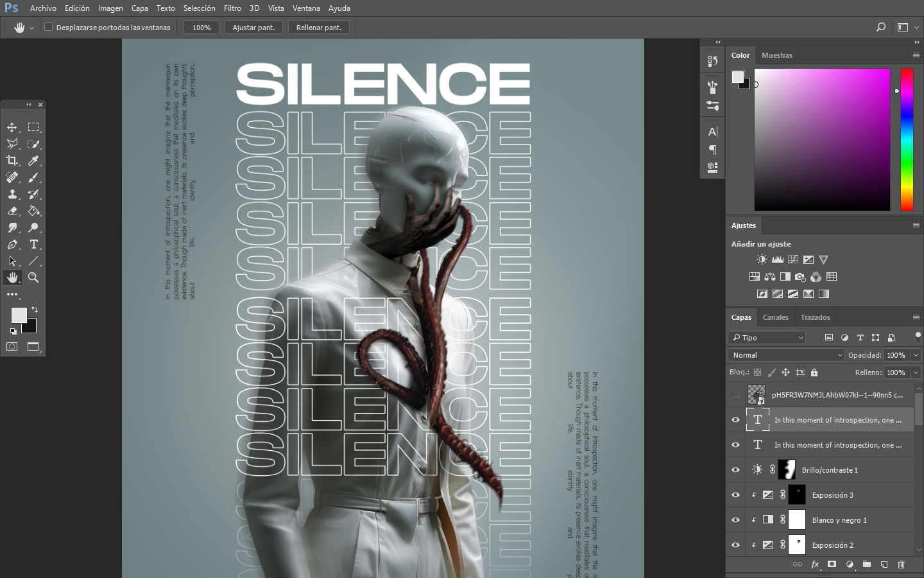
Task: Click the delete layer trash icon
Action: coord(901,565)
